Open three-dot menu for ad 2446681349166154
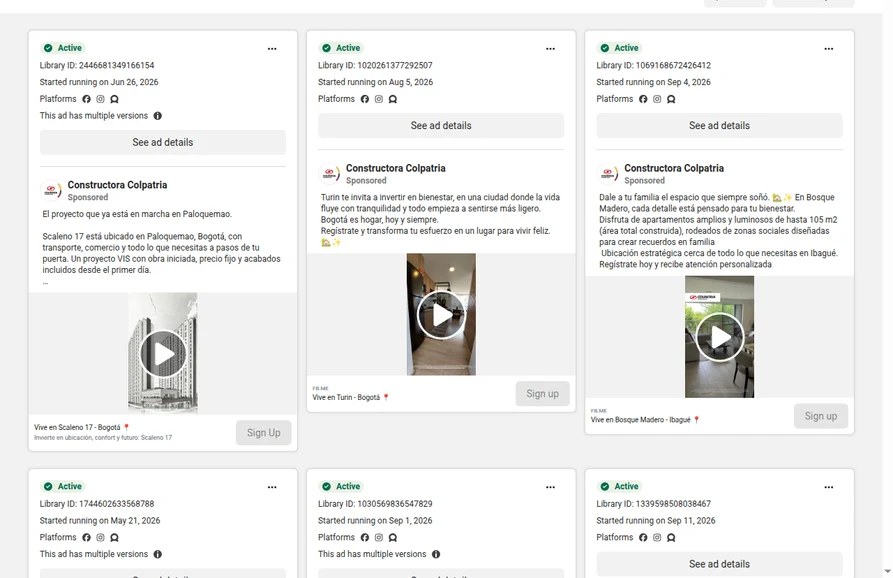 272,48
